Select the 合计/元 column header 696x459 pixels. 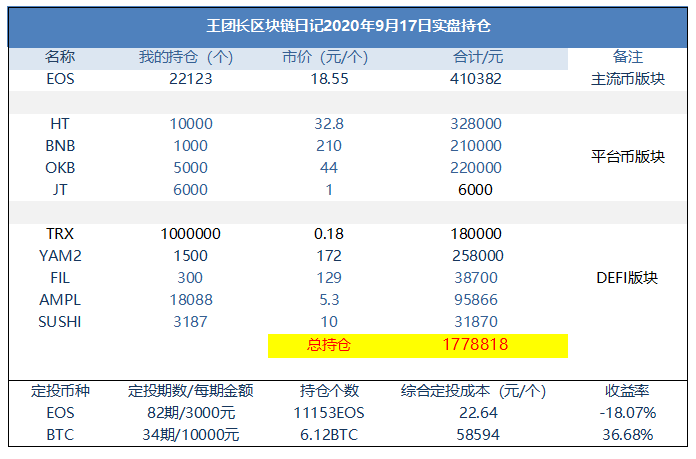[x=478, y=57]
